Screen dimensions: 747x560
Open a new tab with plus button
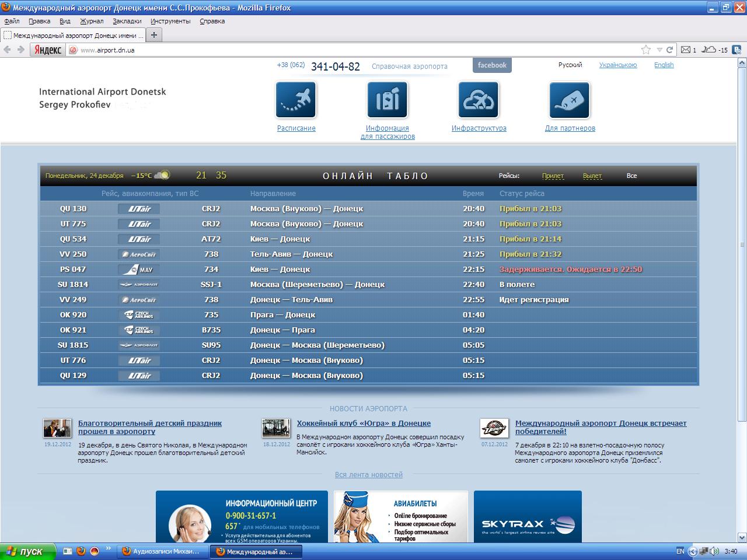tap(154, 35)
